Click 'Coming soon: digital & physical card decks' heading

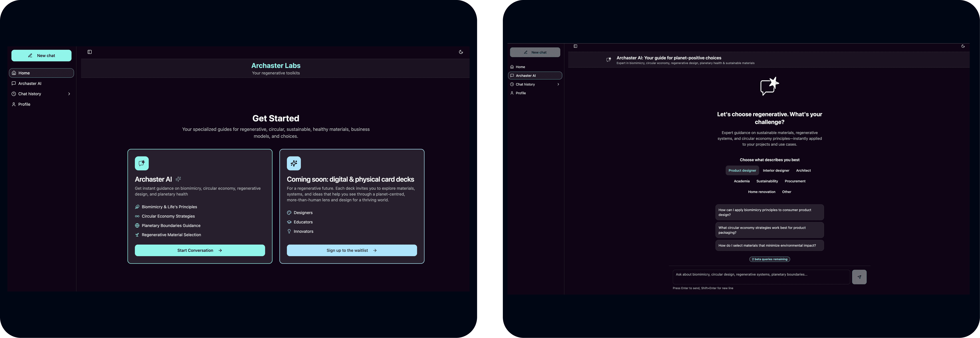350,179
